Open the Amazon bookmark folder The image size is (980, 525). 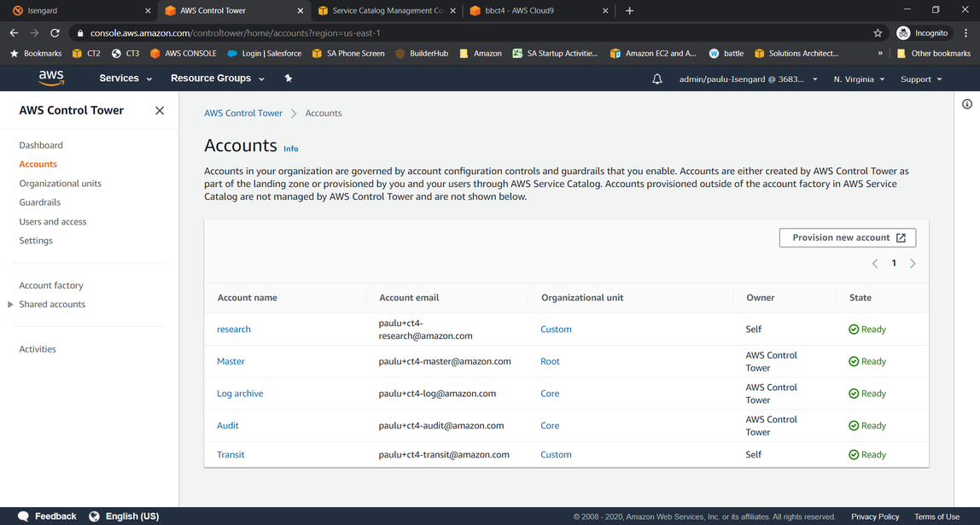[x=480, y=54]
